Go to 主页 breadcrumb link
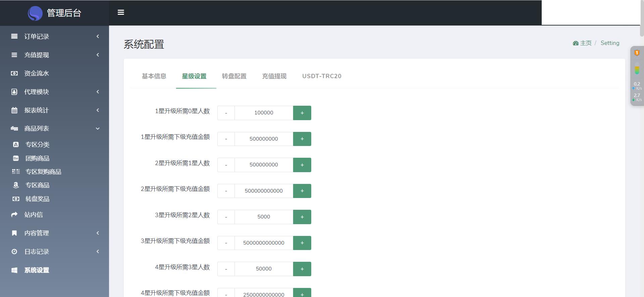Image resolution: width=644 pixels, height=297 pixels. [586, 43]
